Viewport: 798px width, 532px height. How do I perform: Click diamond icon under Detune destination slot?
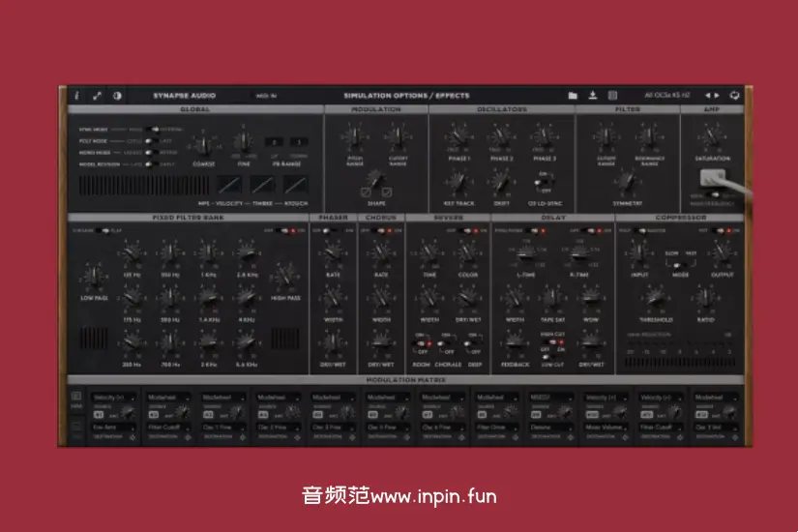pyautogui.click(x=570, y=437)
